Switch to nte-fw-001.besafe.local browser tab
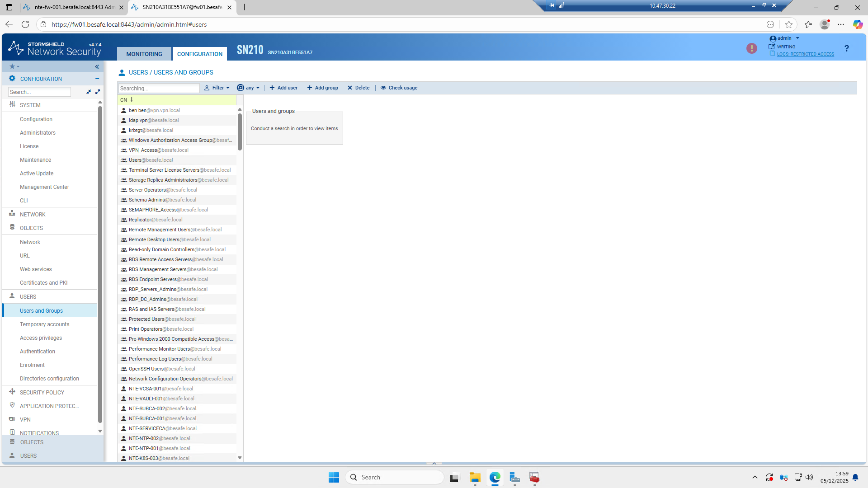 click(x=74, y=7)
